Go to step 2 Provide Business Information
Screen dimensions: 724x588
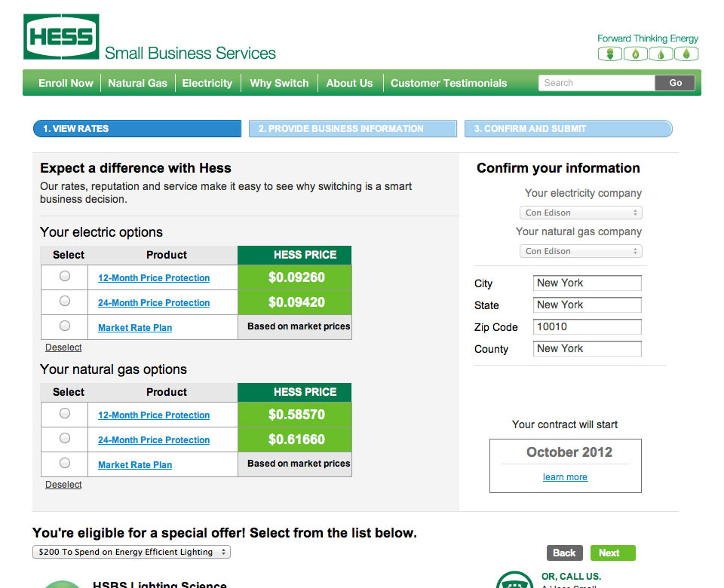[x=353, y=129]
